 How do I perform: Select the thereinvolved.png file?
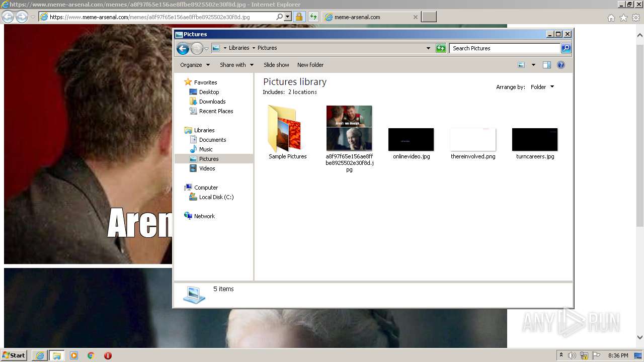click(x=473, y=143)
